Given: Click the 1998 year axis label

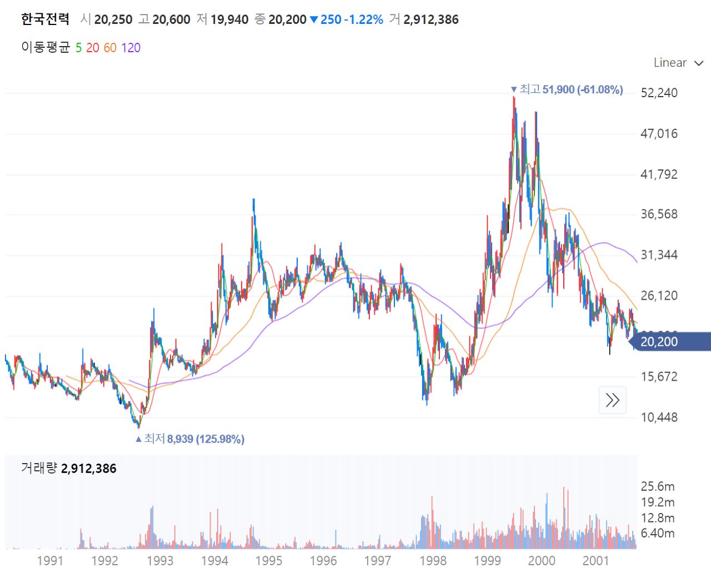Looking at the screenshot, I should point(433,561).
